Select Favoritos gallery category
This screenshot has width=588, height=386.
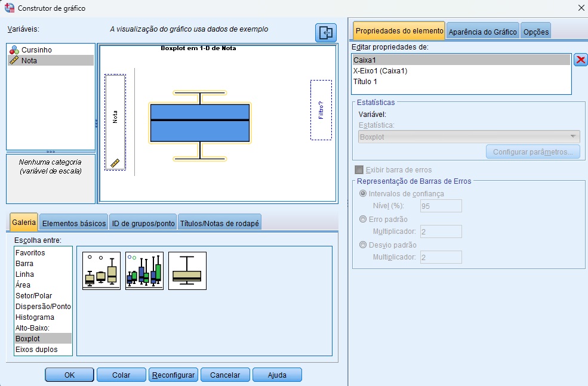coord(43,252)
